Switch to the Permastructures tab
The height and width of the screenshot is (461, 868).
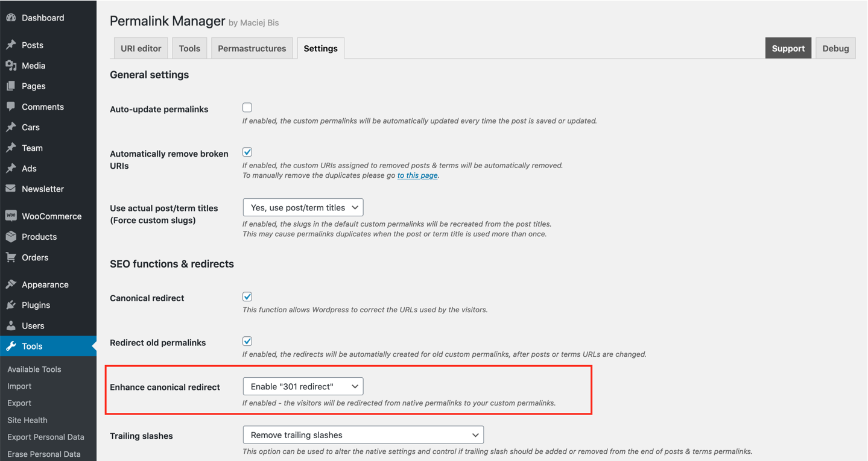click(x=252, y=48)
